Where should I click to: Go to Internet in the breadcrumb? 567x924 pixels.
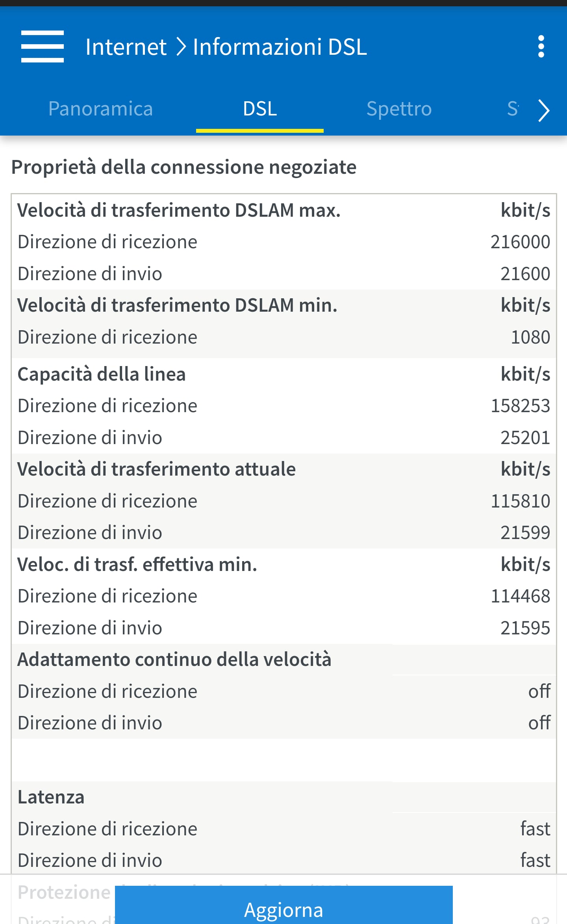click(126, 47)
